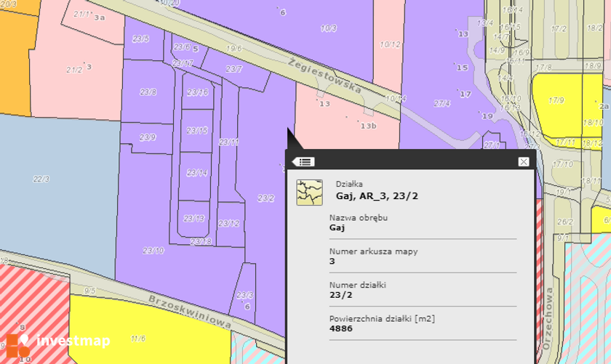Click the Gaj, AR_3, 23/2 title
Screen dimensions: 611x364
point(377,196)
